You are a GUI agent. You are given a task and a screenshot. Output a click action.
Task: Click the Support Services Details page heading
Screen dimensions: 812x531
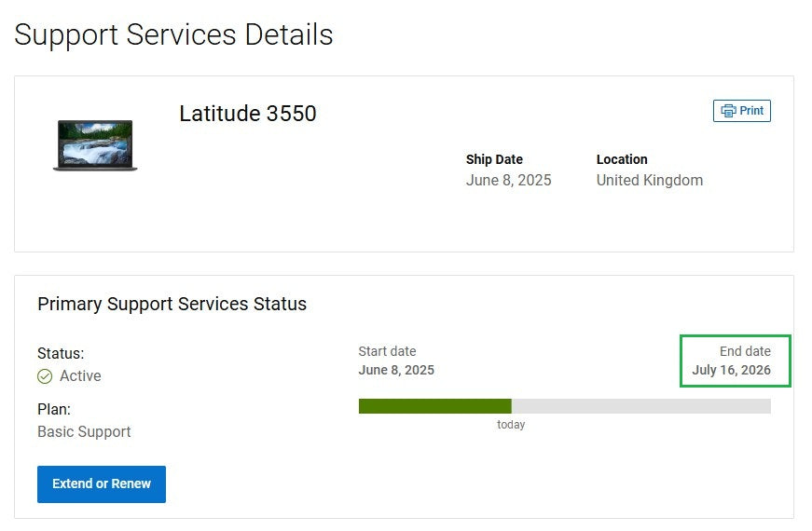pyautogui.click(x=173, y=34)
